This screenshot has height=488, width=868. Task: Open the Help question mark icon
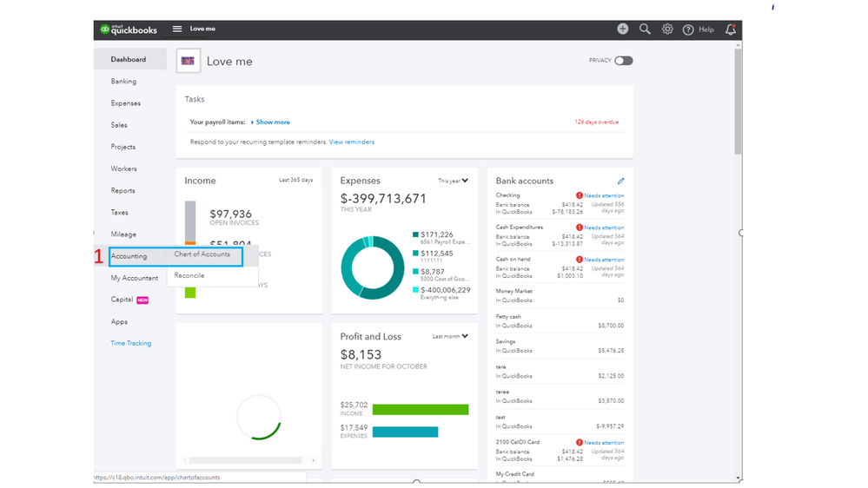tap(688, 30)
